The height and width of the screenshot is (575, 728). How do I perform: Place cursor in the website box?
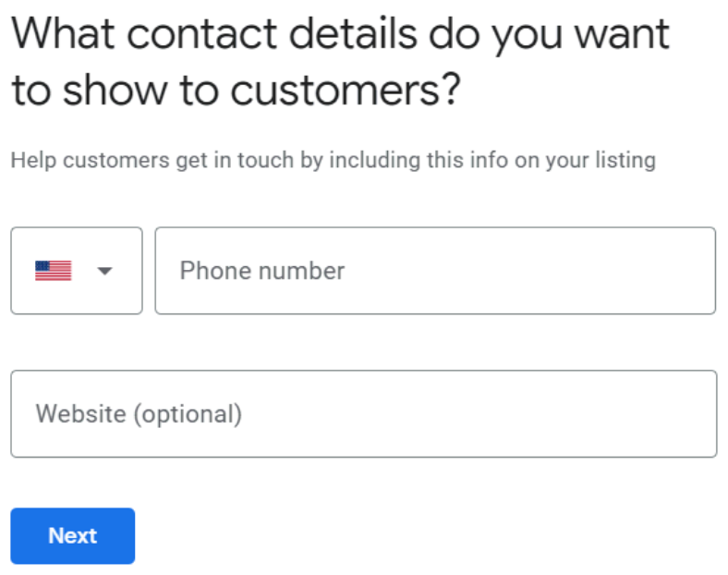coord(363,413)
